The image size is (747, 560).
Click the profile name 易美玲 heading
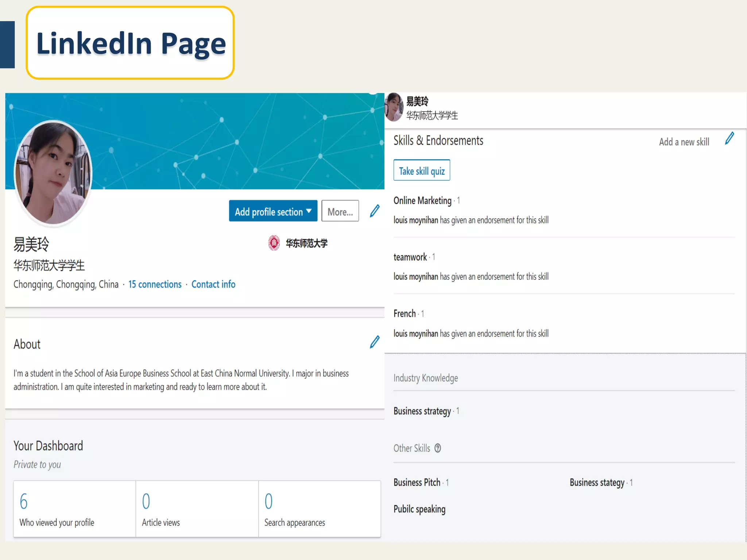click(x=31, y=244)
